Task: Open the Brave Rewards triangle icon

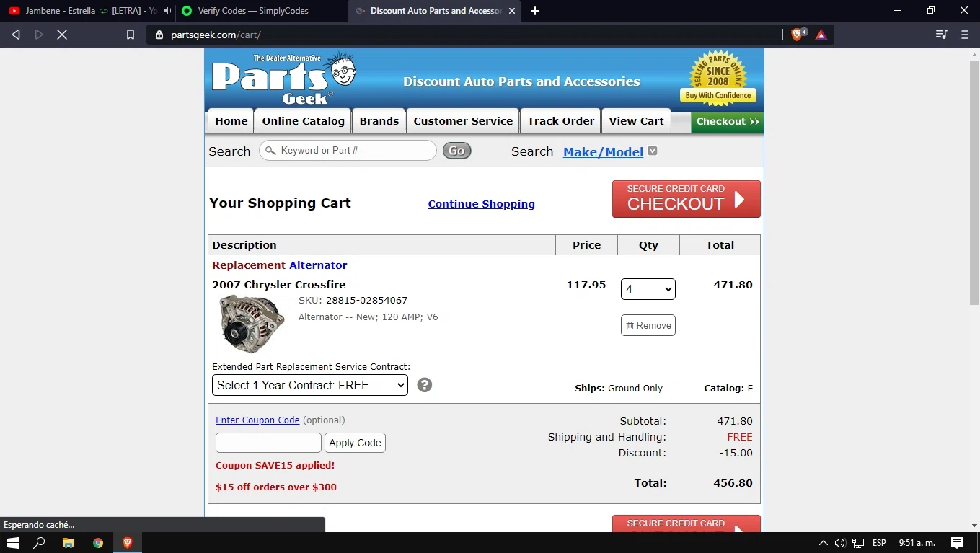Action: [821, 35]
